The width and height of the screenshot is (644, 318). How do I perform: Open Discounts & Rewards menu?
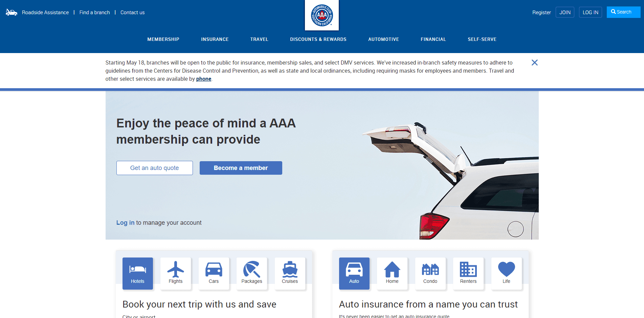318,39
